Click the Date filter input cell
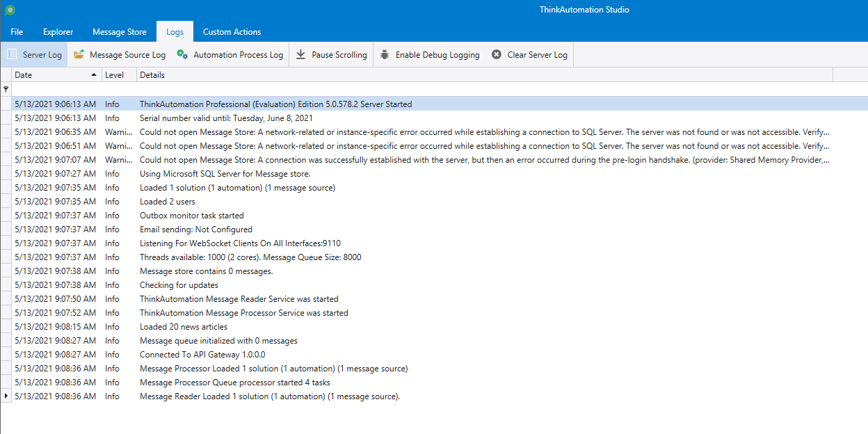 pyautogui.click(x=56, y=89)
